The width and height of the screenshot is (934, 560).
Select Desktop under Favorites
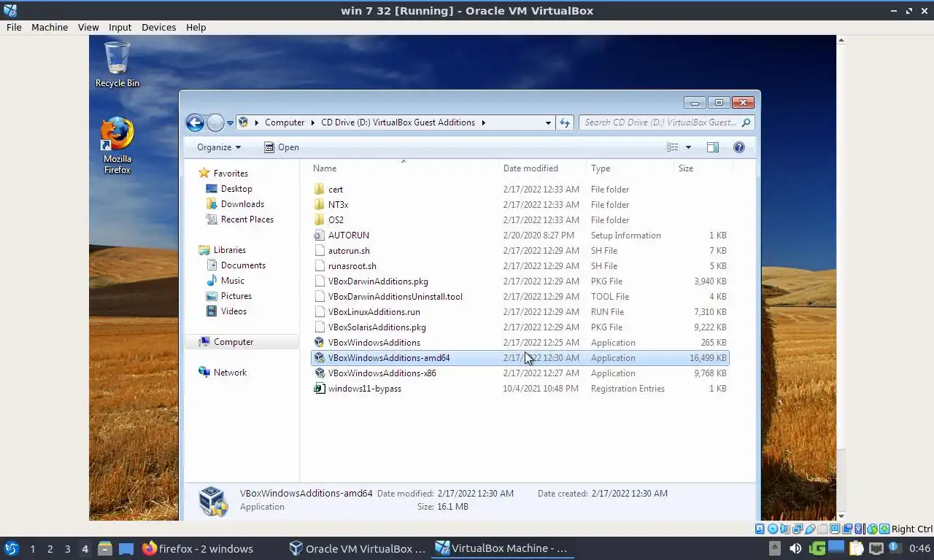pos(236,189)
